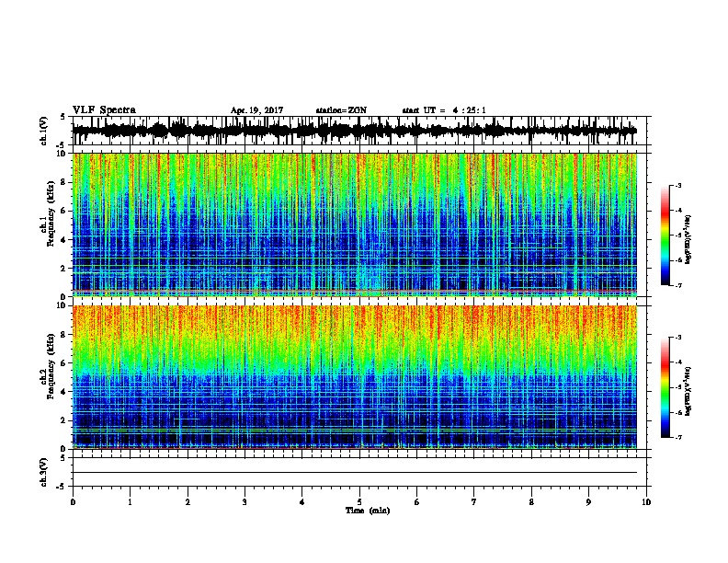This screenshot has height=563, width=728.
Task: Click the ch.1 spectrogram color scale bar
Action: click(665, 236)
